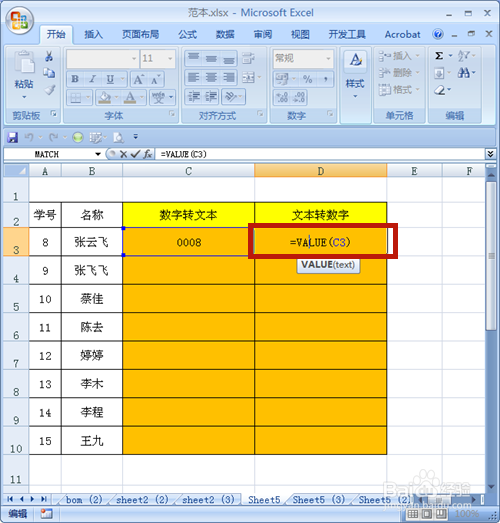Click the Increase Decimal icon
This screenshot has height=523, width=500.
point(282,97)
